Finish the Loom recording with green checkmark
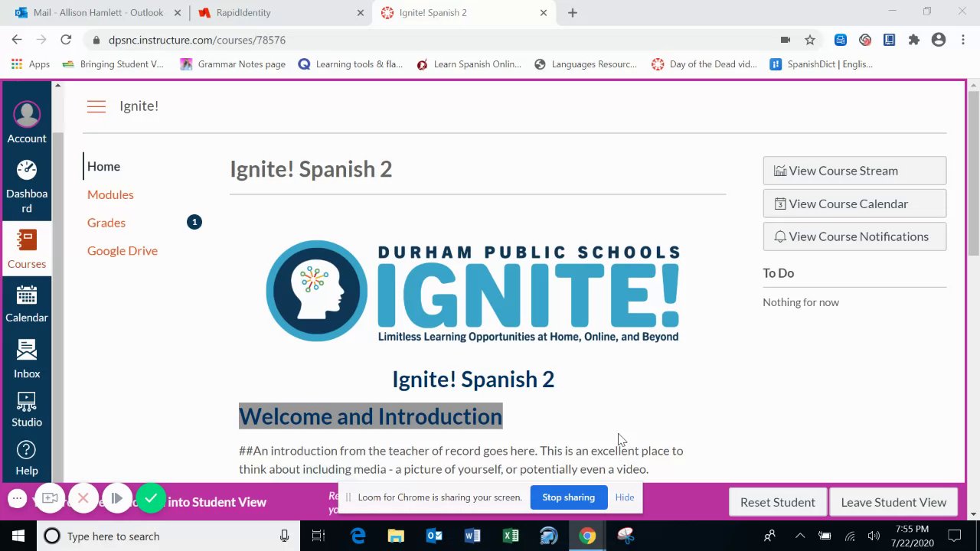The image size is (980, 551). [151, 498]
